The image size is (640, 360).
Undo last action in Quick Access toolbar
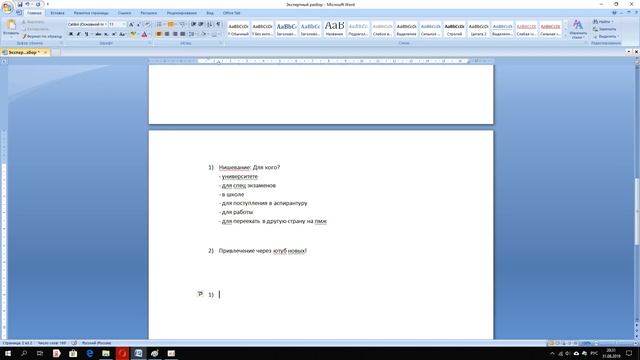(x=28, y=4)
